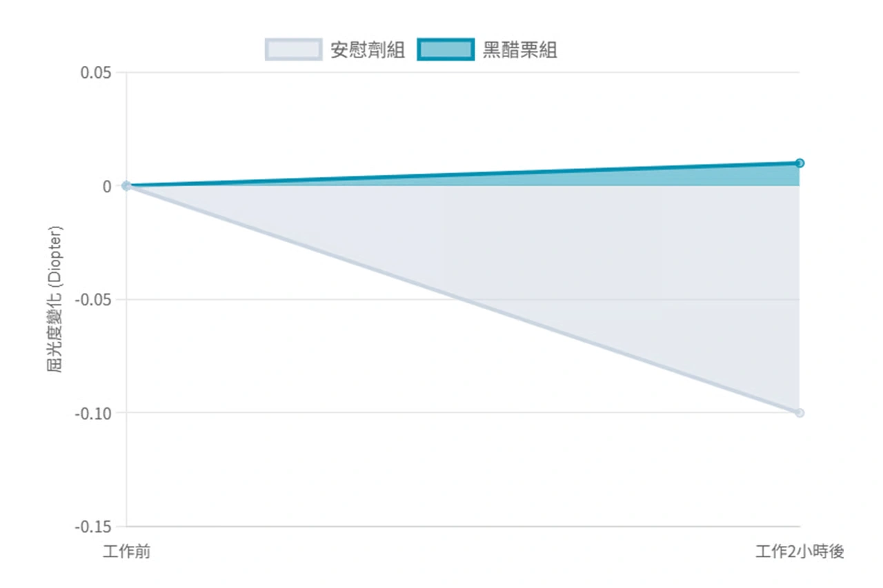
Task: Click the -0.15 y-axis tick label
Action: point(94,527)
